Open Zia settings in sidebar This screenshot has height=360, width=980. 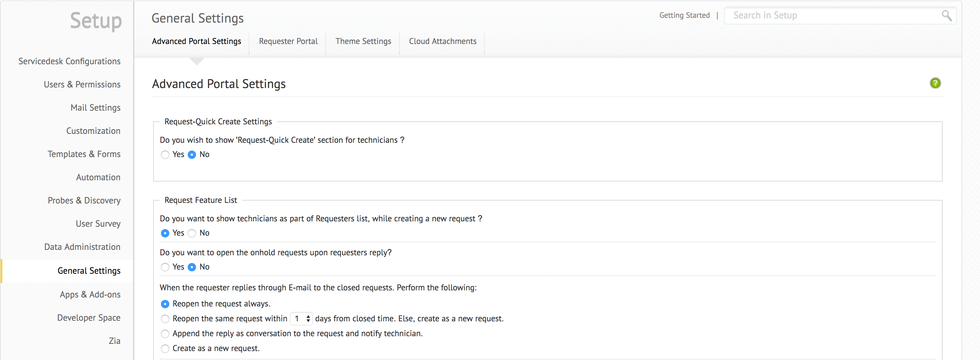coord(114,341)
